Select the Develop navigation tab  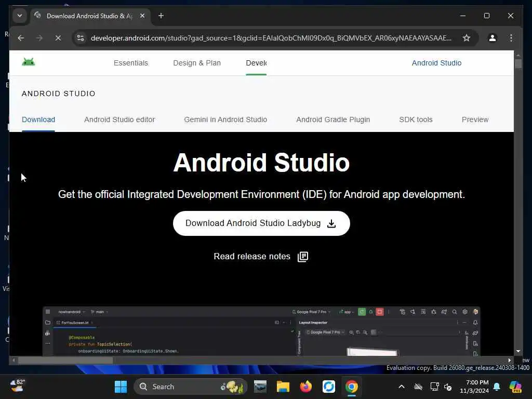click(256, 63)
